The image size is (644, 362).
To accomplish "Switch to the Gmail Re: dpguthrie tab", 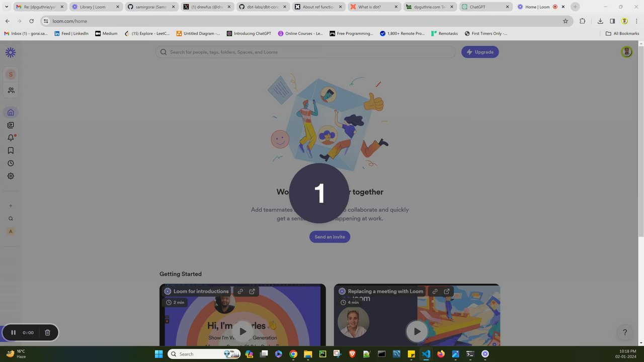I will coord(40,7).
